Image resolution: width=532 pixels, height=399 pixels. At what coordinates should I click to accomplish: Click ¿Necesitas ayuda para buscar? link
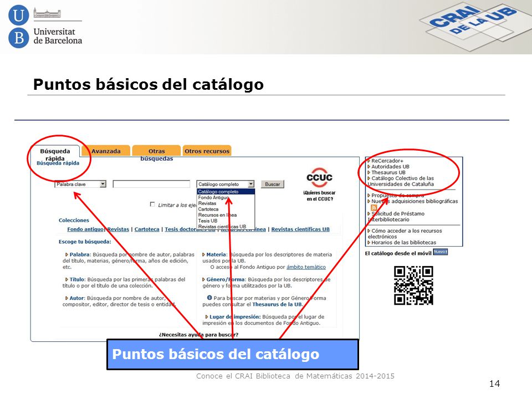pos(198,335)
